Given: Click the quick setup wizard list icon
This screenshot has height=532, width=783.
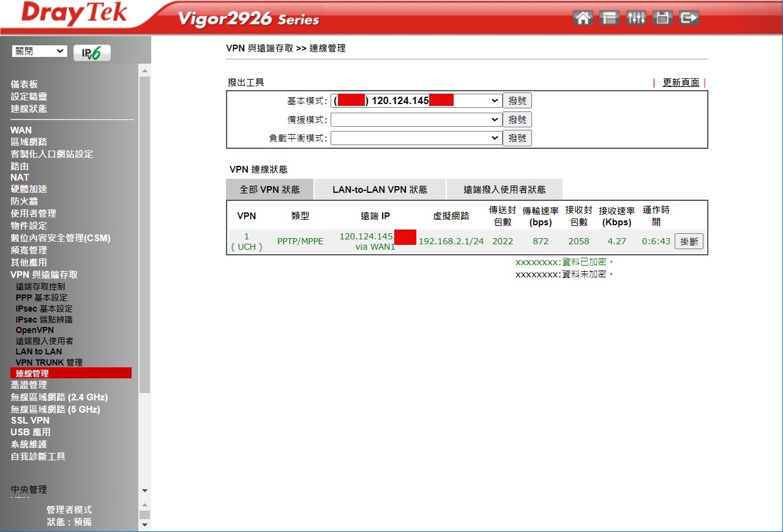Looking at the screenshot, I should click(x=609, y=18).
